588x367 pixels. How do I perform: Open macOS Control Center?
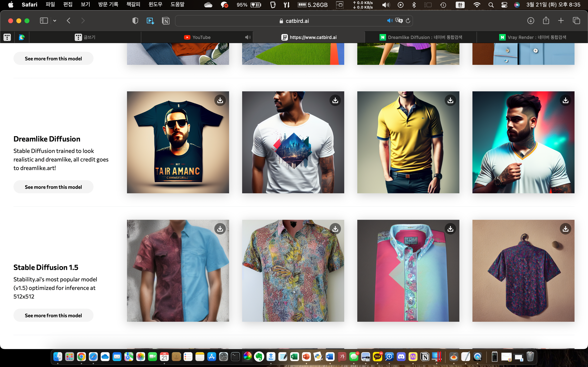coord(504,5)
